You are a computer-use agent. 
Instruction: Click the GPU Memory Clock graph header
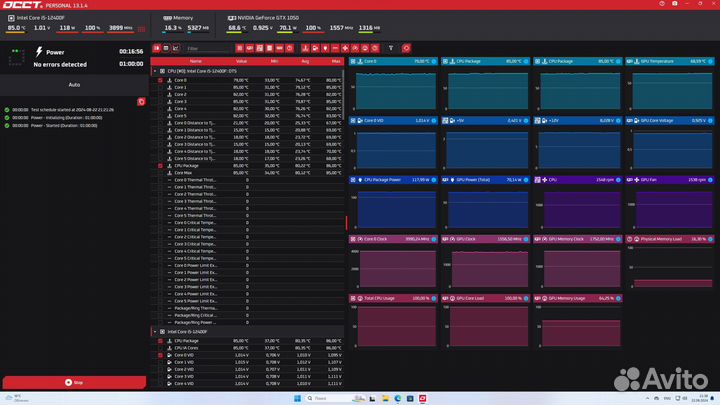(x=578, y=239)
